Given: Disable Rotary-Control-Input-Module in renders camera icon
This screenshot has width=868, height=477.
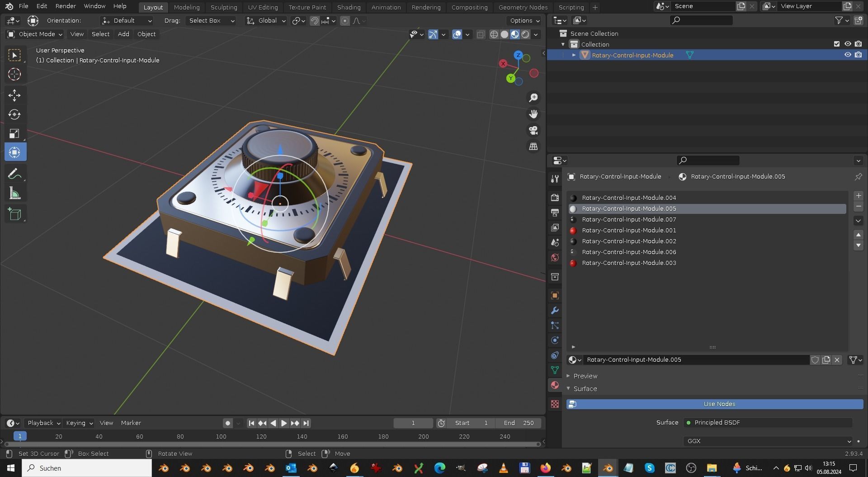Looking at the screenshot, I should point(858,55).
